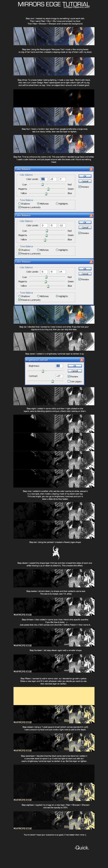Toggle Preview in the Brightness/Contrast dialog
Viewport: 108px width, 868px height.
pos(73,376)
